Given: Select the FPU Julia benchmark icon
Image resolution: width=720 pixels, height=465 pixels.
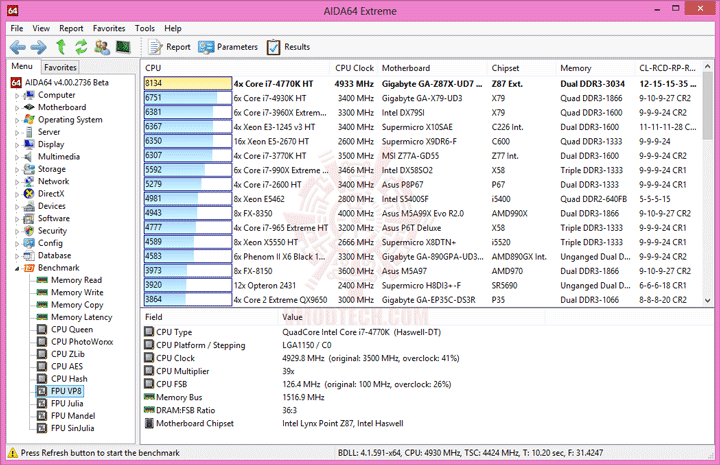Looking at the screenshot, I should pos(42,404).
